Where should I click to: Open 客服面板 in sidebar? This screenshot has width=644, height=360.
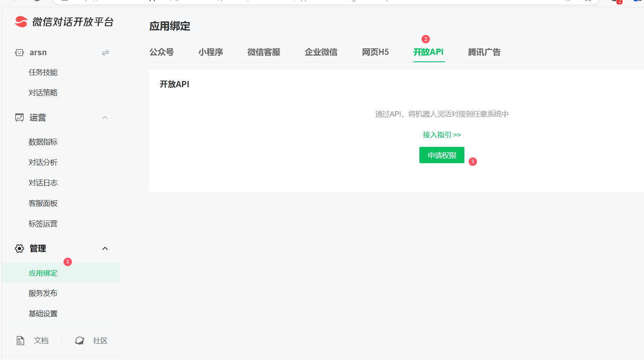(43, 203)
